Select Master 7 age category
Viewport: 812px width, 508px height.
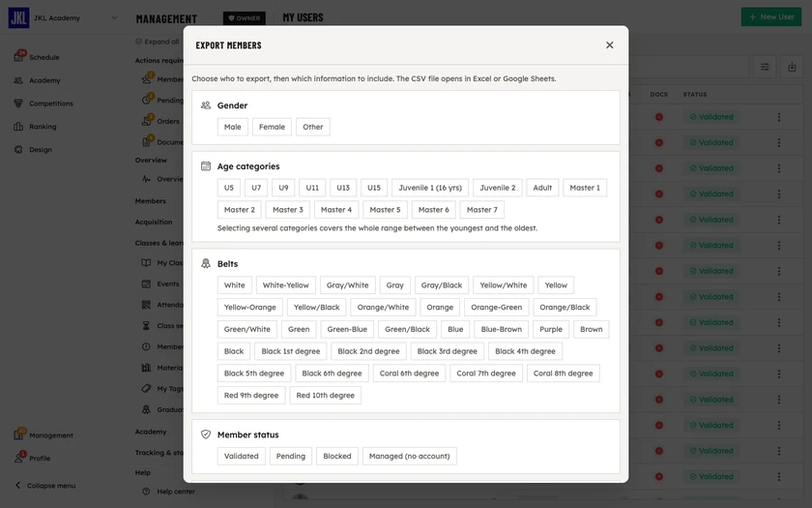pos(482,210)
